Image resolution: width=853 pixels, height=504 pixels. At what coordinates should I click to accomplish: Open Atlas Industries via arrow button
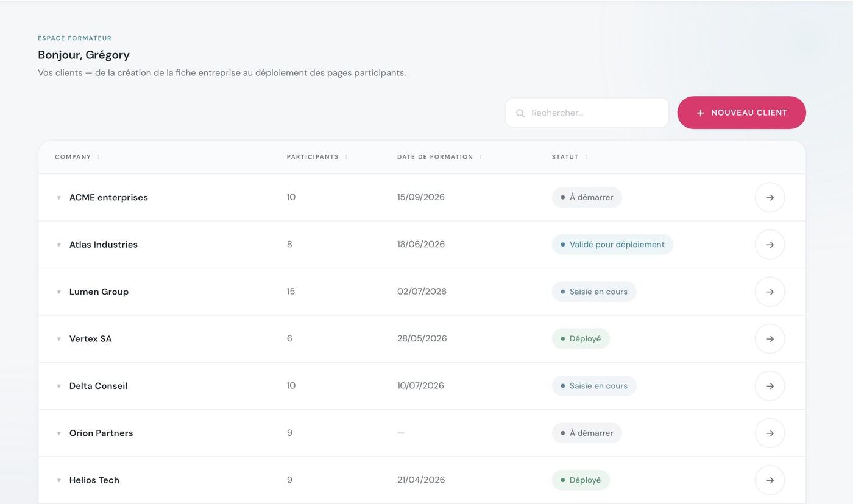pos(770,245)
